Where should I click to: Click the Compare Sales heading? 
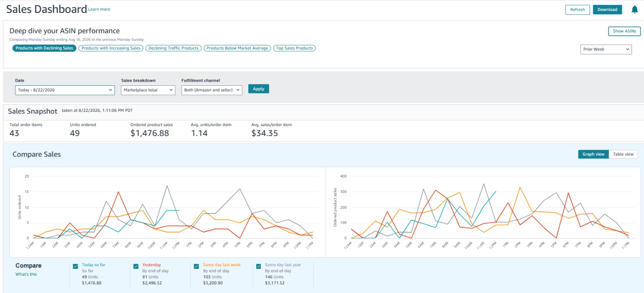(x=37, y=155)
